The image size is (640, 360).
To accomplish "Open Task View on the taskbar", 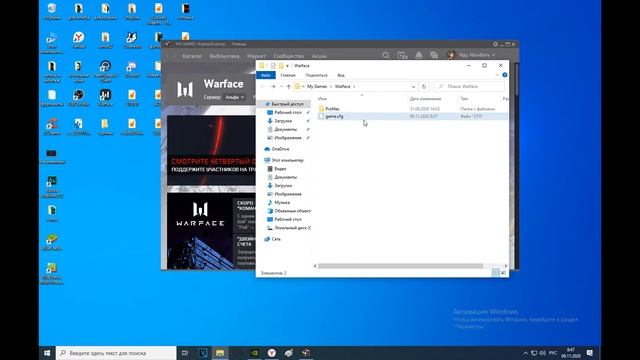I will (x=185, y=353).
